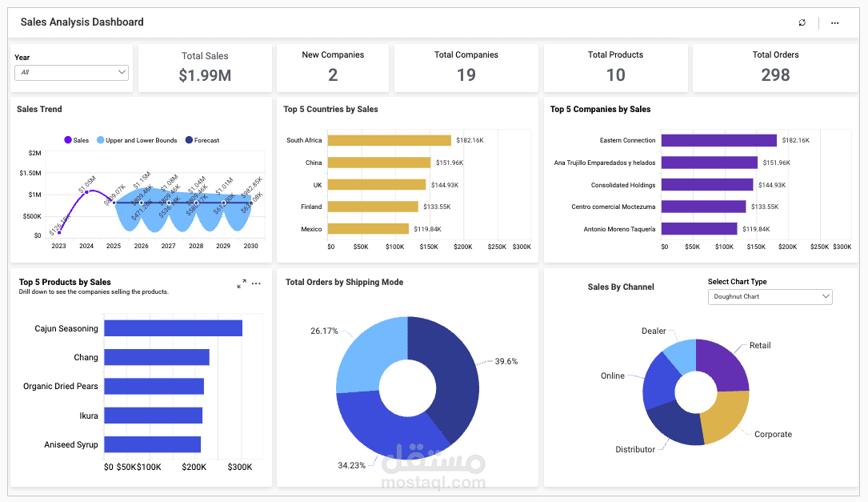Image resolution: width=868 pixels, height=502 pixels.
Task: Refresh the Sales Analysis Dashboard
Action: (x=802, y=22)
